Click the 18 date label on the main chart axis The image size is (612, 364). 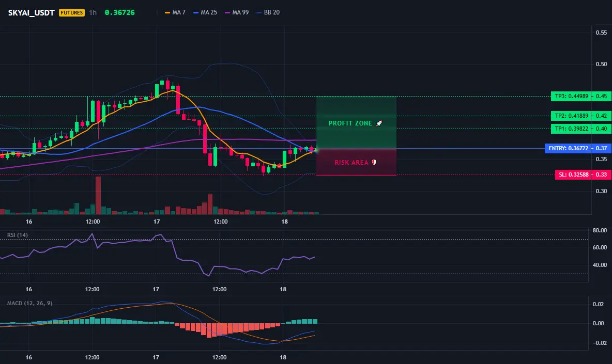click(x=284, y=221)
